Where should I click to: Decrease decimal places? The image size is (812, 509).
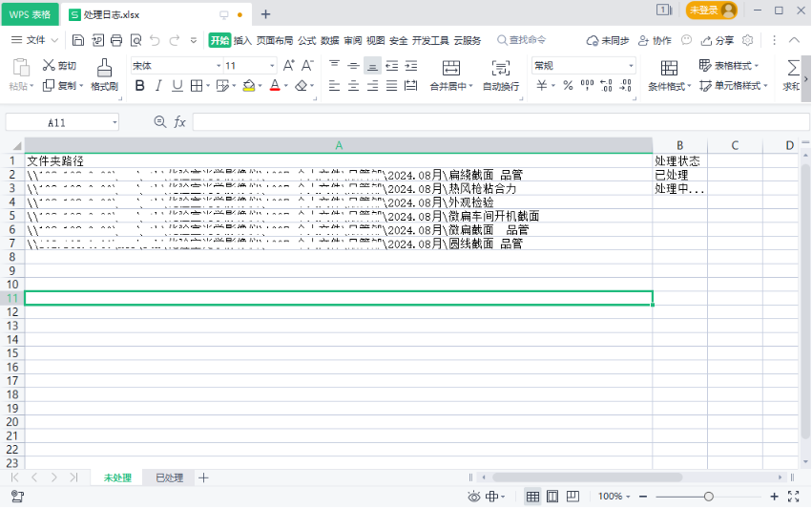626,86
